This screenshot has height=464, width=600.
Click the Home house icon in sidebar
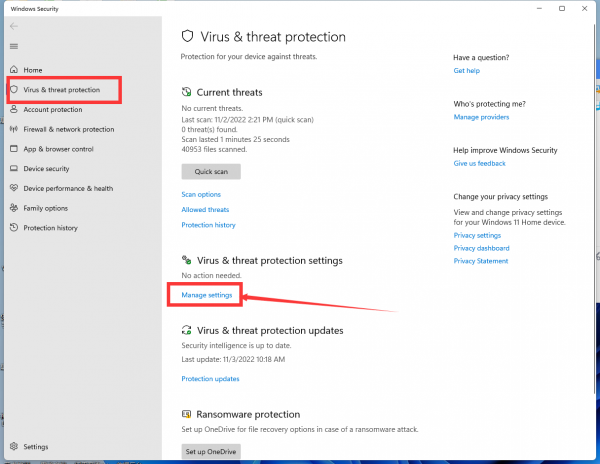[x=14, y=70]
